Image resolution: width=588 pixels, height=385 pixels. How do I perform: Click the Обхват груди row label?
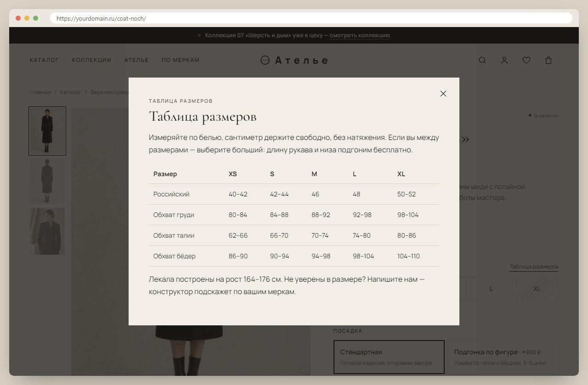174,215
